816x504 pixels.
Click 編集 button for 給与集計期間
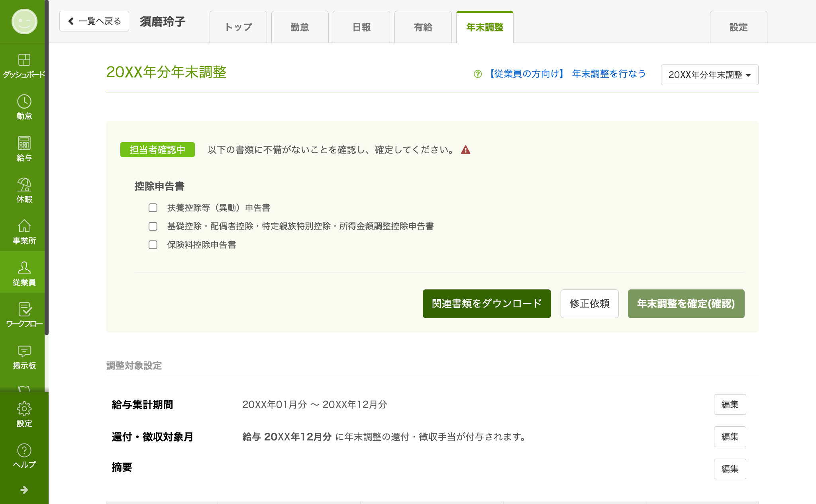click(730, 404)
